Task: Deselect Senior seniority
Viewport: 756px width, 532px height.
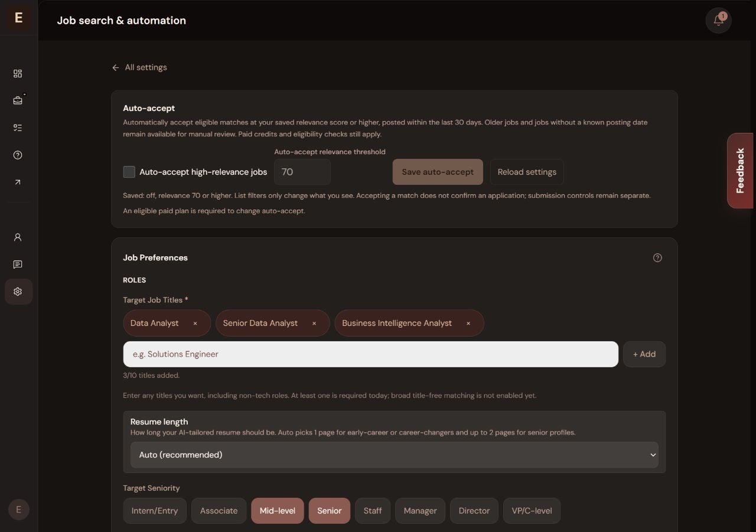Action: click(330, 511)
